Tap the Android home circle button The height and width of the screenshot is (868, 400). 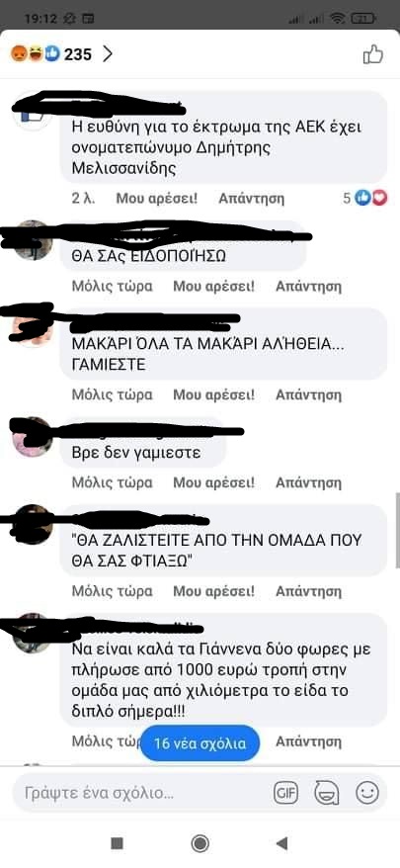(x=200, y=843)
